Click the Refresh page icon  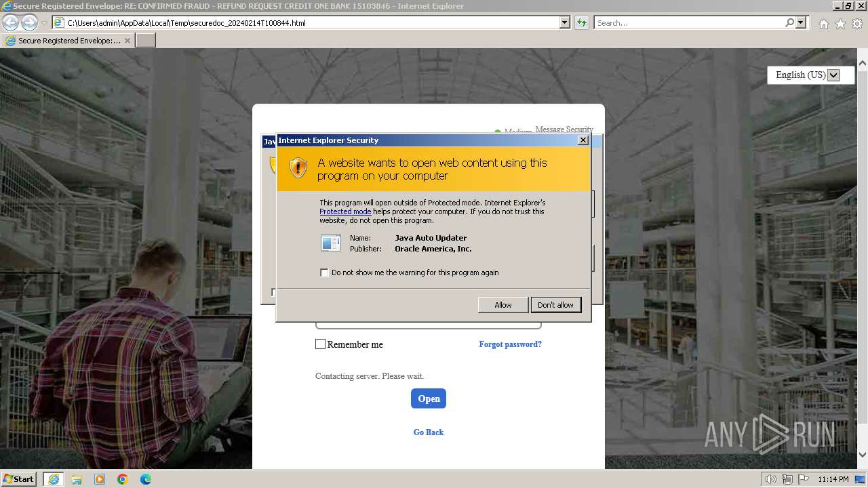(581, 23)
